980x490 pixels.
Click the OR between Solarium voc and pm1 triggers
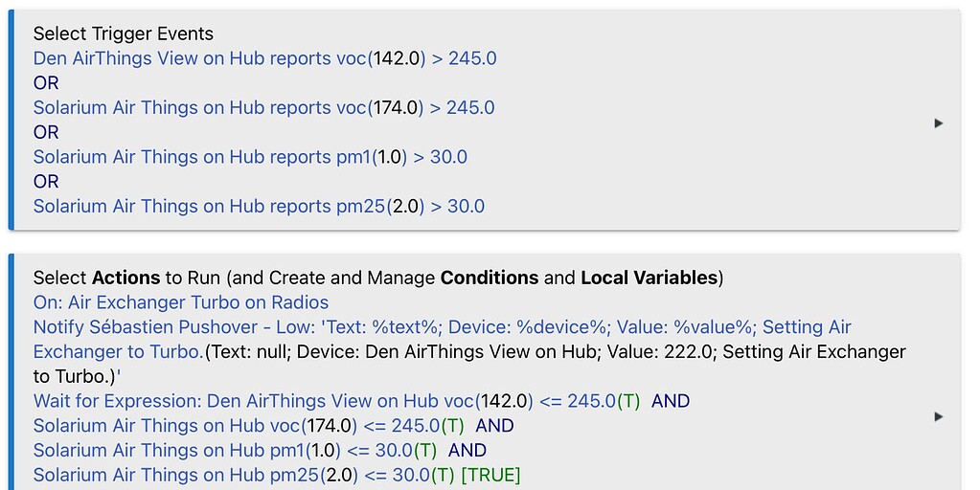tap(46, 132)
